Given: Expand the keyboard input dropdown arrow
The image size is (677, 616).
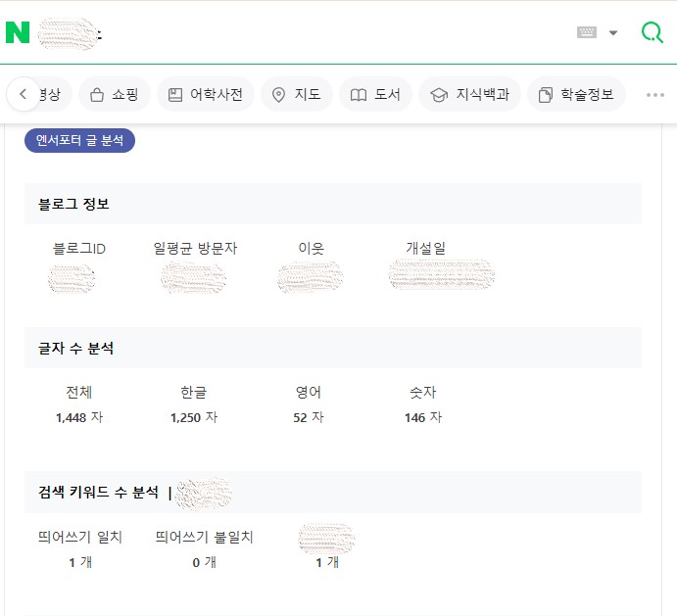Looking at the screenshot, I should click(x=613, y=32).
